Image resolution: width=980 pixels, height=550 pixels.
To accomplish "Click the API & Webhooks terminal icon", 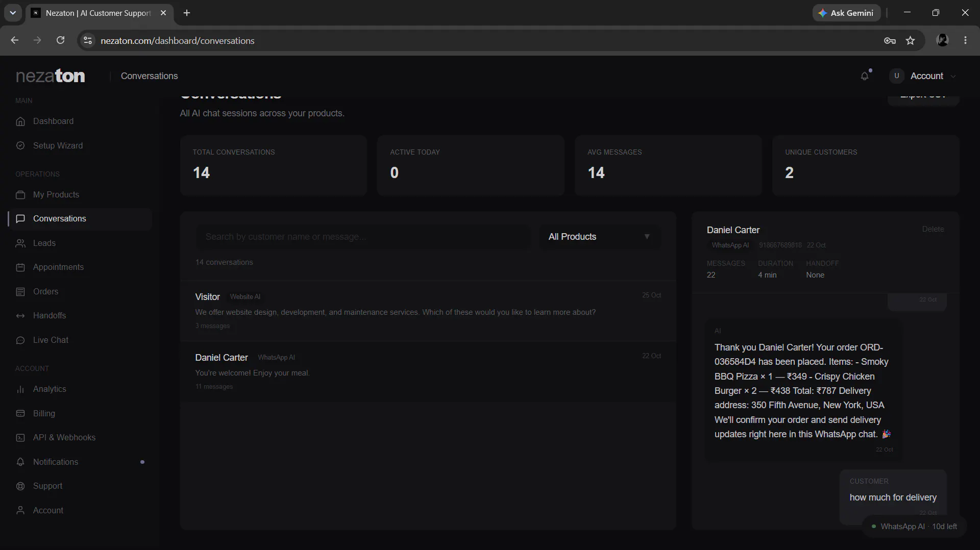I will point(20,438).
